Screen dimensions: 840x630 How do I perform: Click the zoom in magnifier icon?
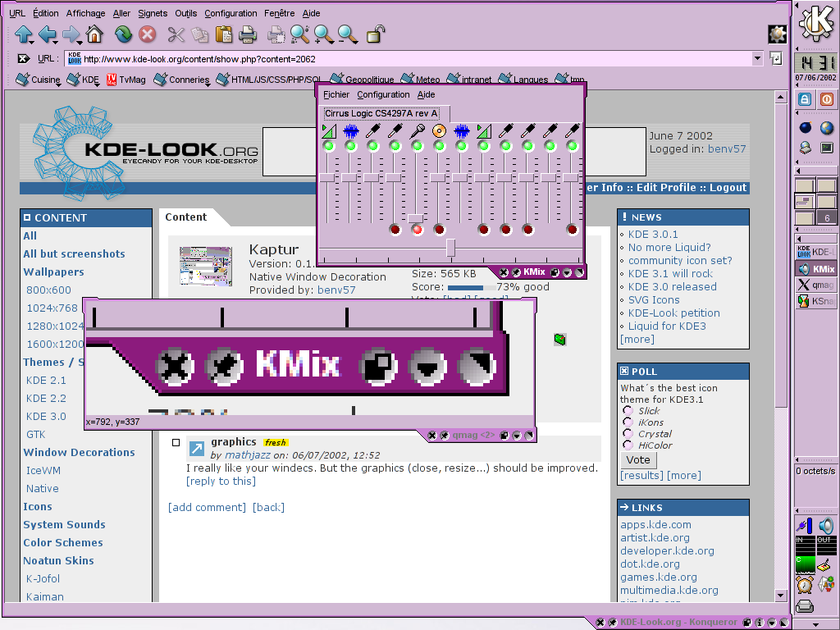point(323,34)
